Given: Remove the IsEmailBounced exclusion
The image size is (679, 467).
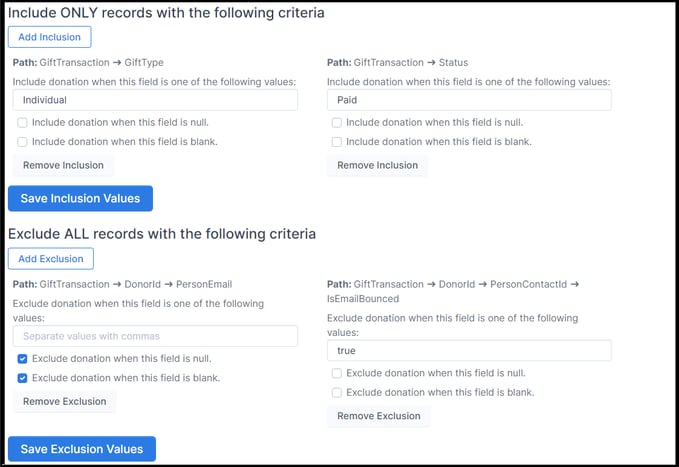Looking at the screenshot, I should (x=379, y=416).
